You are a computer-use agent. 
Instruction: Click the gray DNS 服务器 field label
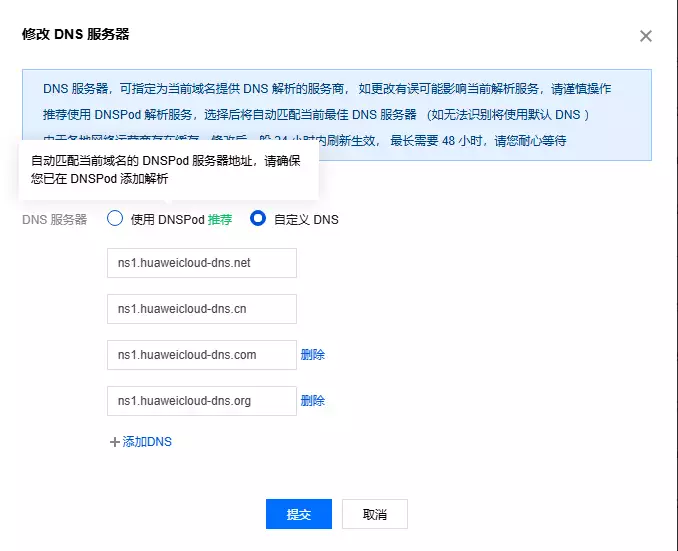tap(54, 219)
